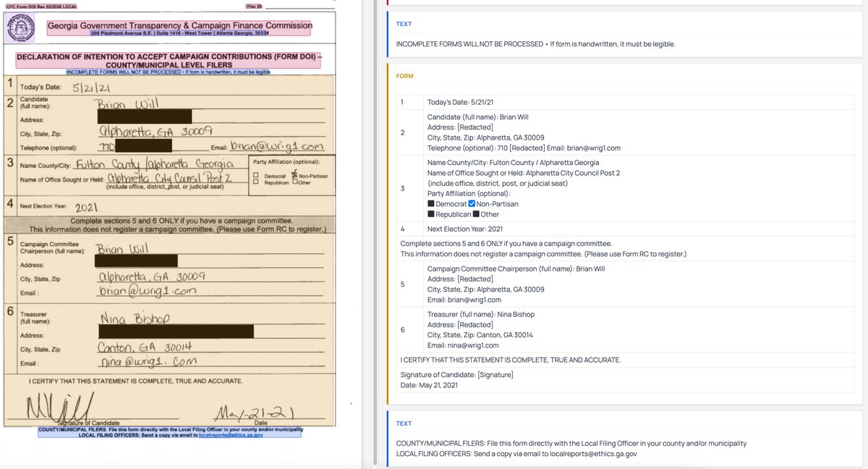The image size is (868, 469).
Task: Click the highlighted commission name heading on the document
Action: pyautogui.click(x=179, y=25)
